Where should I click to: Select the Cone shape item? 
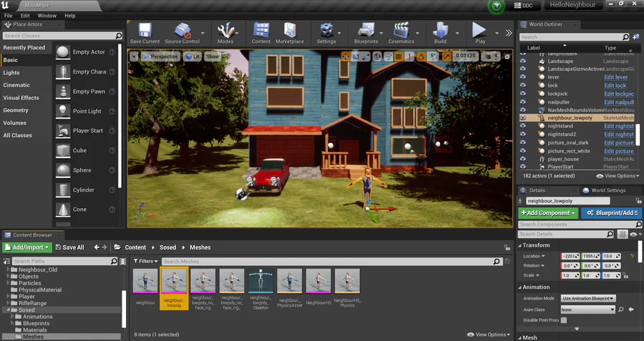coord(85,209)
